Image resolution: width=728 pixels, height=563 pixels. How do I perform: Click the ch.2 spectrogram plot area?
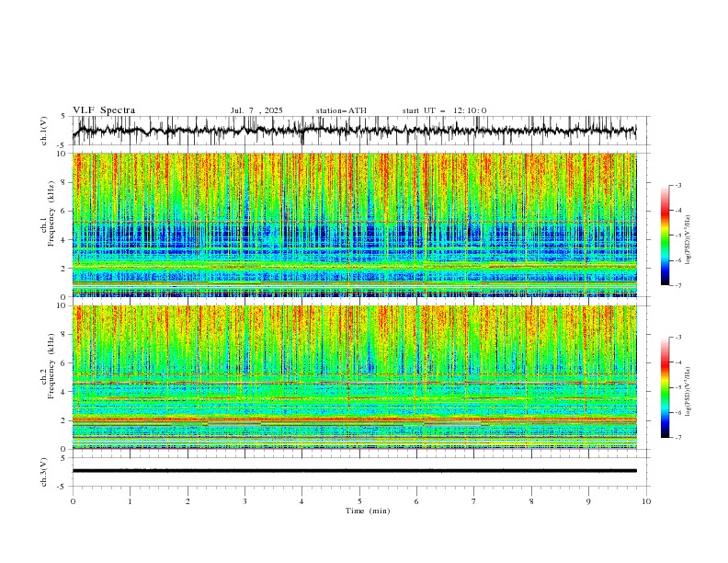tap(354, 377)
